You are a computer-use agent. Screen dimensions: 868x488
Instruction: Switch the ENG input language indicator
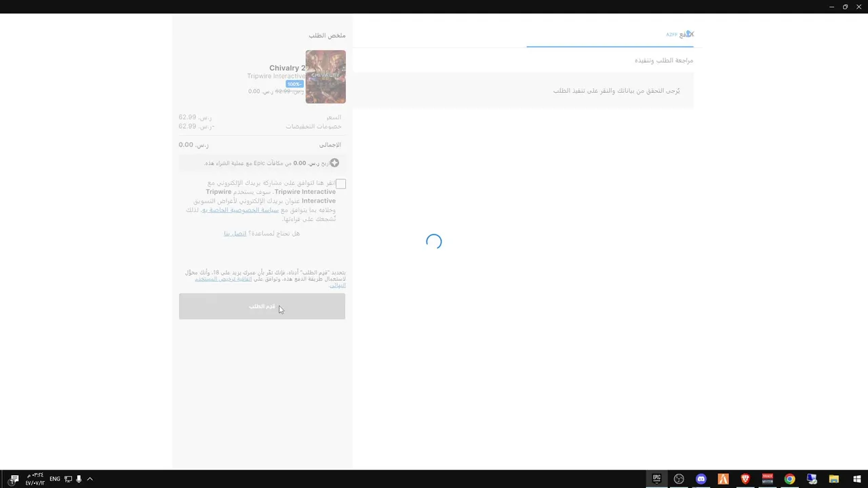[x=55, y=479]
